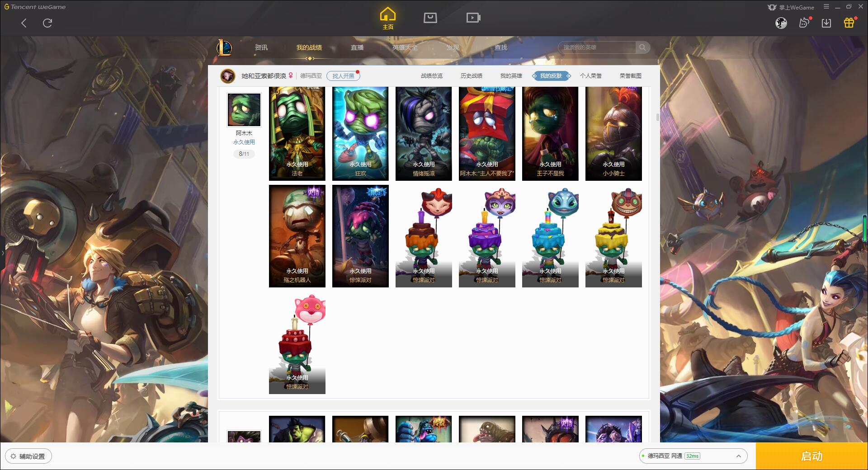Select the red-cake 惊悚派对 chroma
868x470 pixels.
pyautogui.click(x=297, y=343)
